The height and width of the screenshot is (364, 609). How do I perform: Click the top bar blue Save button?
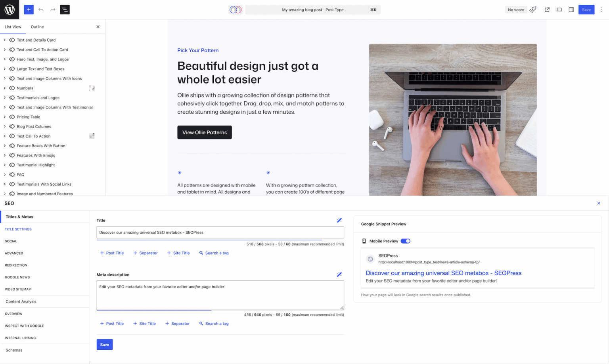[x=586, y=10]
